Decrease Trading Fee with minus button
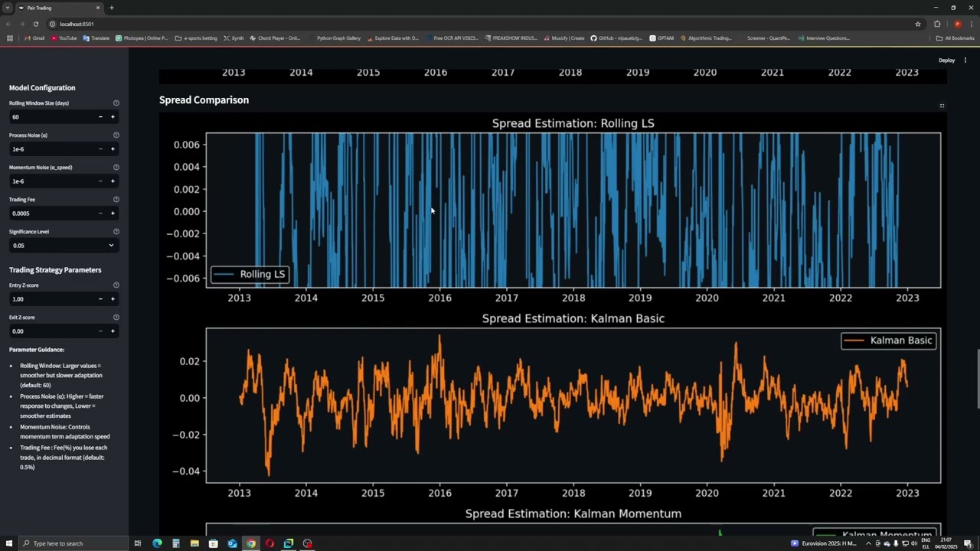The image size is (980, 551). click(100, 214)
